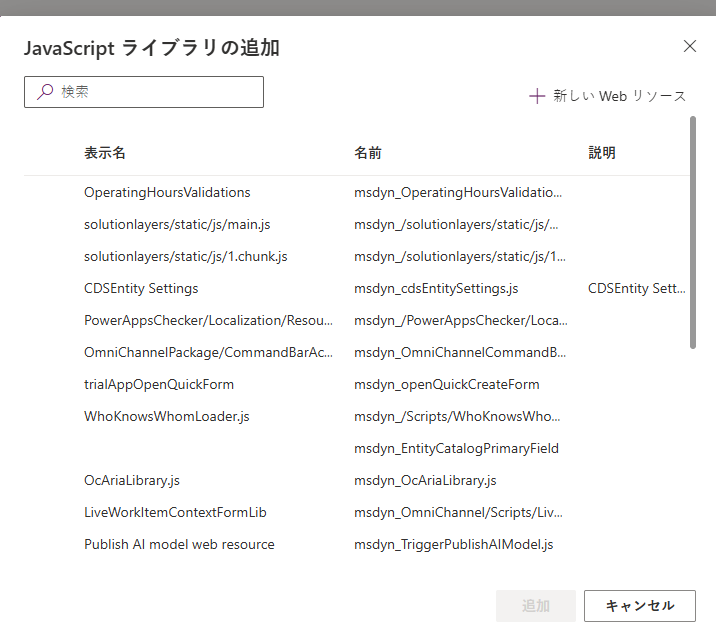Select Publish AI model web resource row

(x=356, y=544)
